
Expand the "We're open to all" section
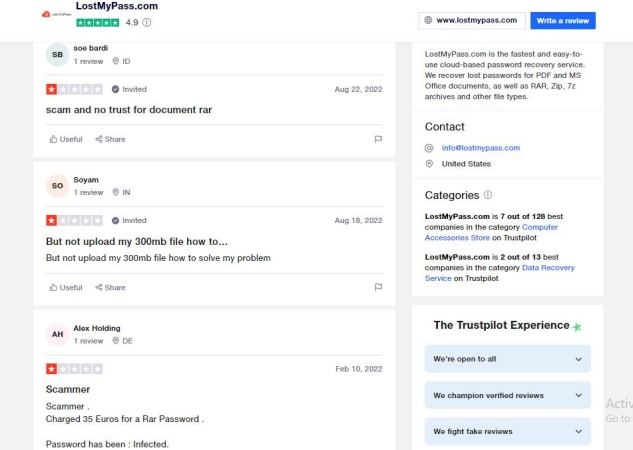[x=507, y=359]
